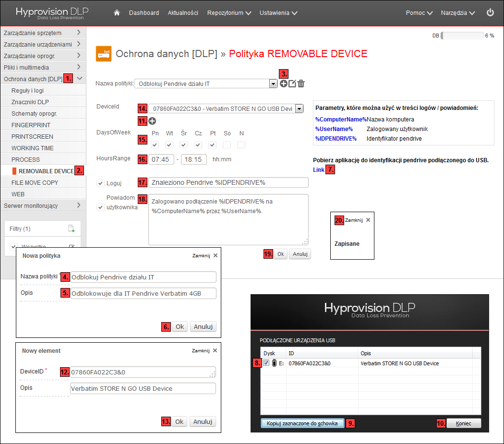504x444 pixels.
Task: Click the Loguj message text field
Action: 228,182
